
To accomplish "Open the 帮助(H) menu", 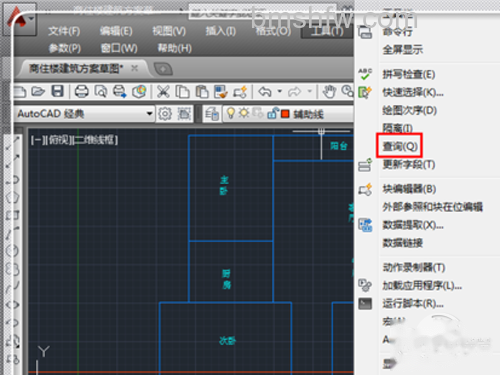I will tap(174, 48).
